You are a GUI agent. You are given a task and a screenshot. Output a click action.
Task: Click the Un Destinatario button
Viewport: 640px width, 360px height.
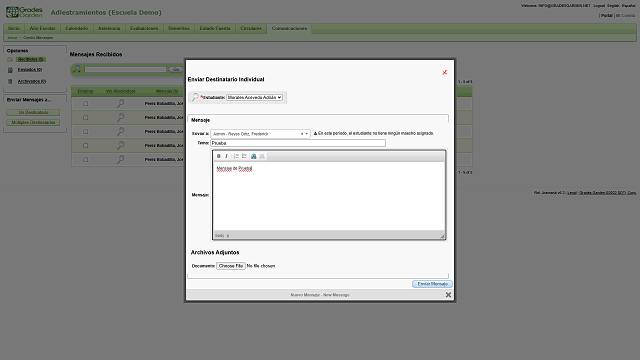33,112
